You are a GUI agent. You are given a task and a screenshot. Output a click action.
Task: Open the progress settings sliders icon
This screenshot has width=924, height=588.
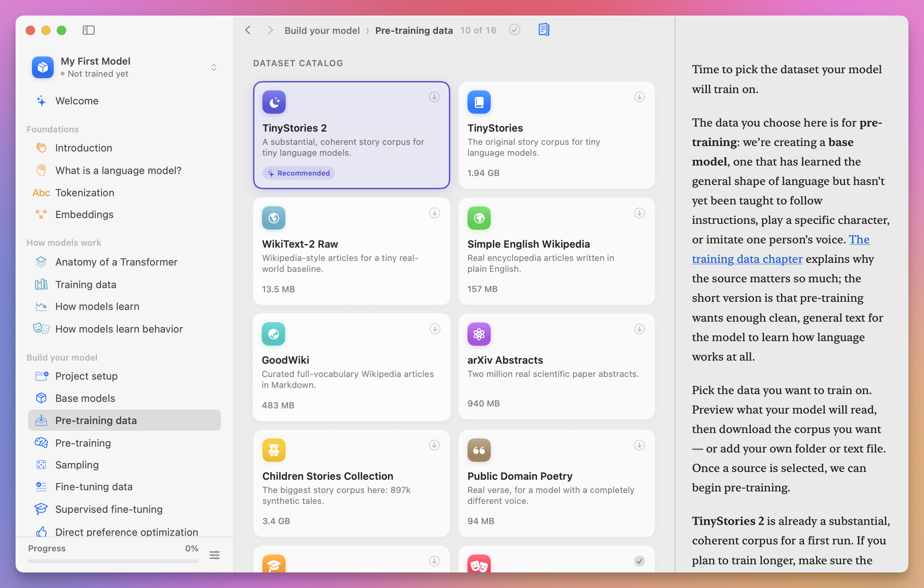(214, 555)
